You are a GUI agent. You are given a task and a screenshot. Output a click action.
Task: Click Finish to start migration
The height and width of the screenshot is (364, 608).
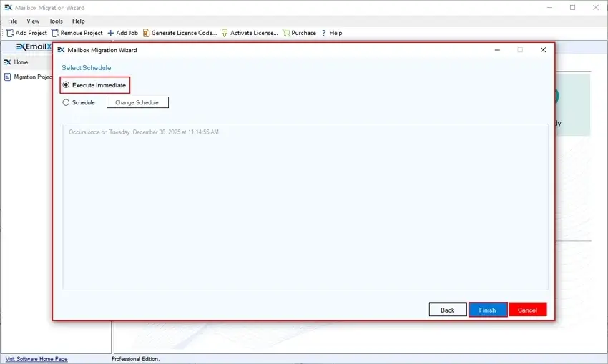point(488,310)
